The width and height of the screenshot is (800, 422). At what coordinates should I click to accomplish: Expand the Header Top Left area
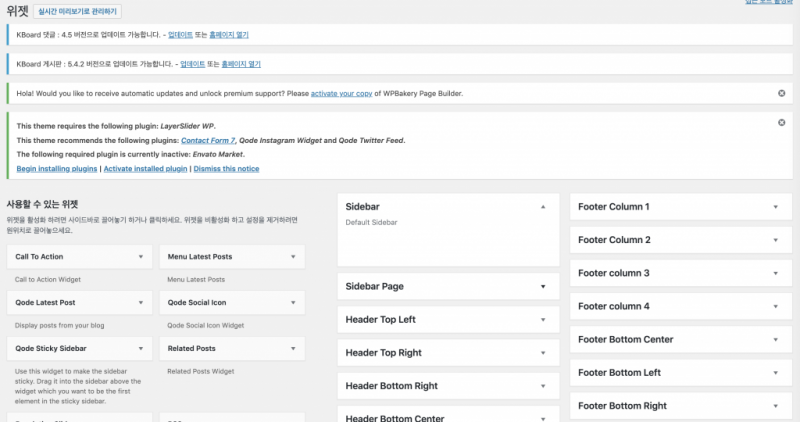pos(543,320)
